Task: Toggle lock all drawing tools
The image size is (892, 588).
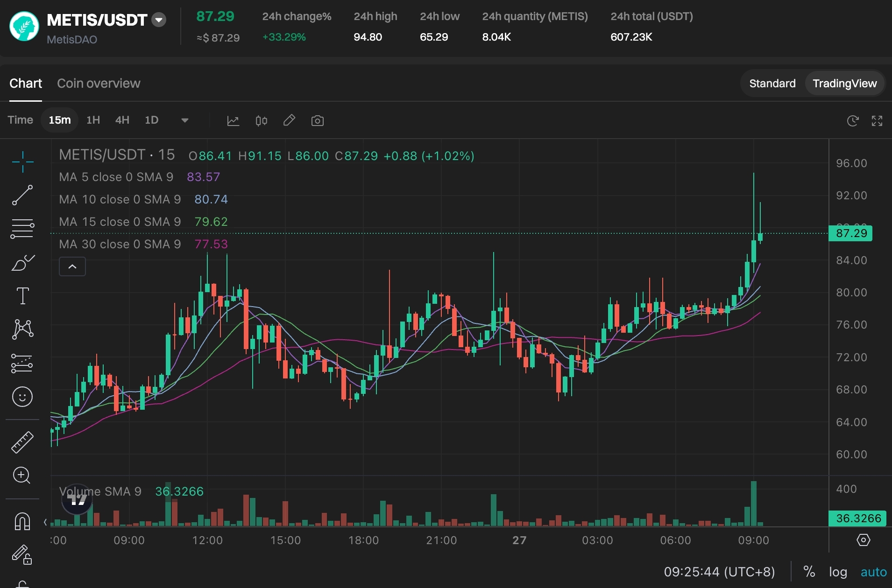Action: [22, 554]
